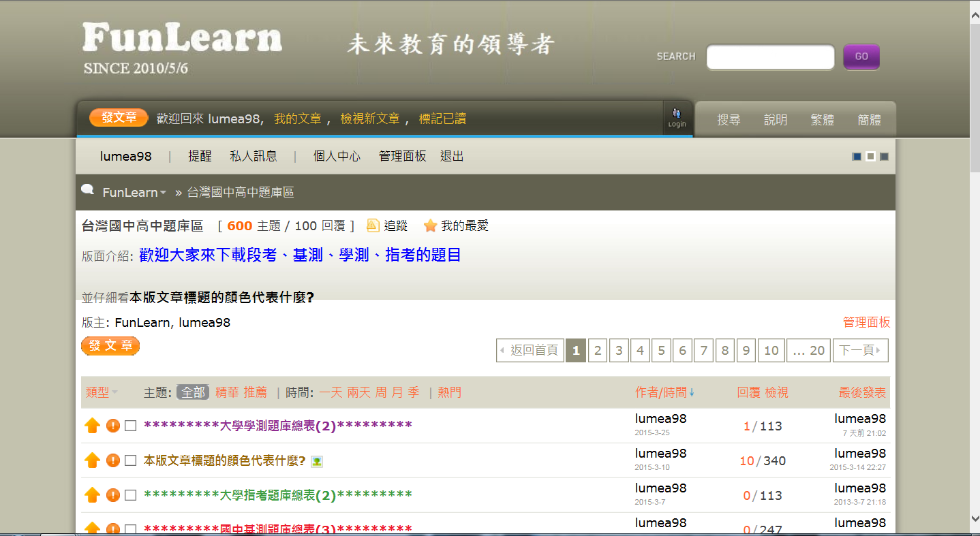Click sticky arrow icon of 大學學測題庫總表 row
The height and width of the screenshot is (536, 980).
tap(92, 426)
